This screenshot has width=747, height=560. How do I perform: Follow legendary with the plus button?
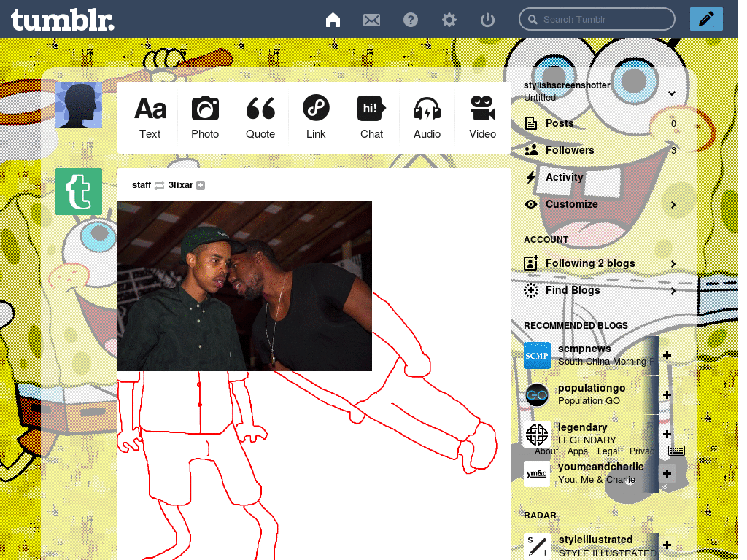click(x=667, y=434)
